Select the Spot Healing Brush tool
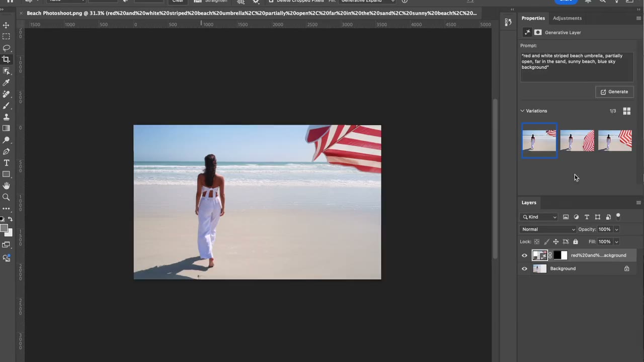Image resolution: width=644 pixels, height=362 pixels. pos(6,94)
